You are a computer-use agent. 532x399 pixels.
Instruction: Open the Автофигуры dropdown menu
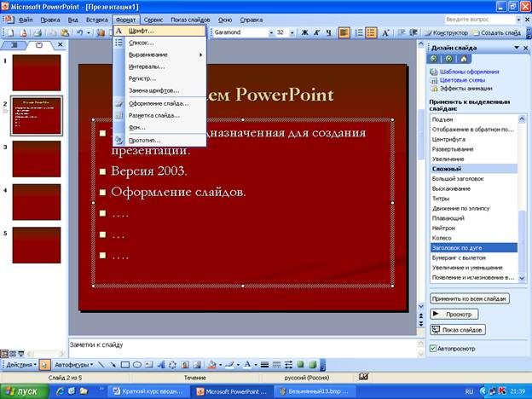(x=73, y=365)
